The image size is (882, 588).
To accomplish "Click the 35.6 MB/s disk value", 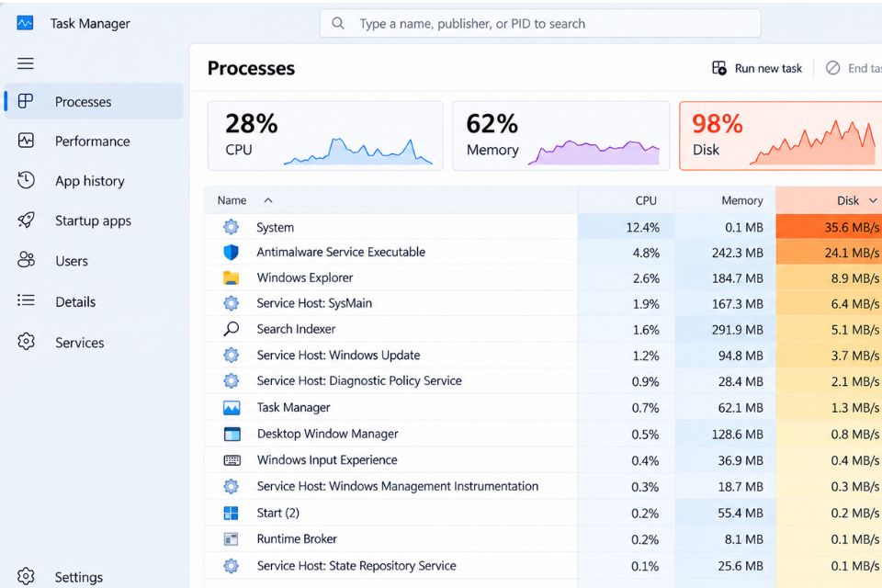I will click(x=852, y=227).
